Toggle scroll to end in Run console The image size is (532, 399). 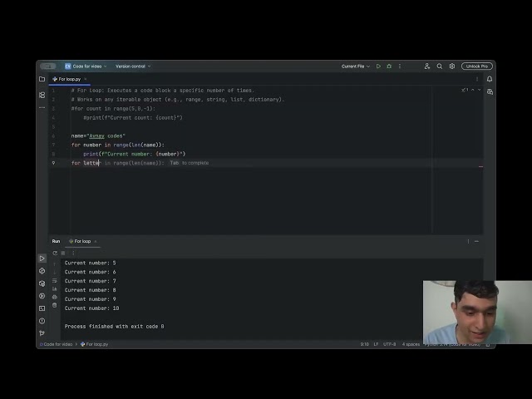55,288
